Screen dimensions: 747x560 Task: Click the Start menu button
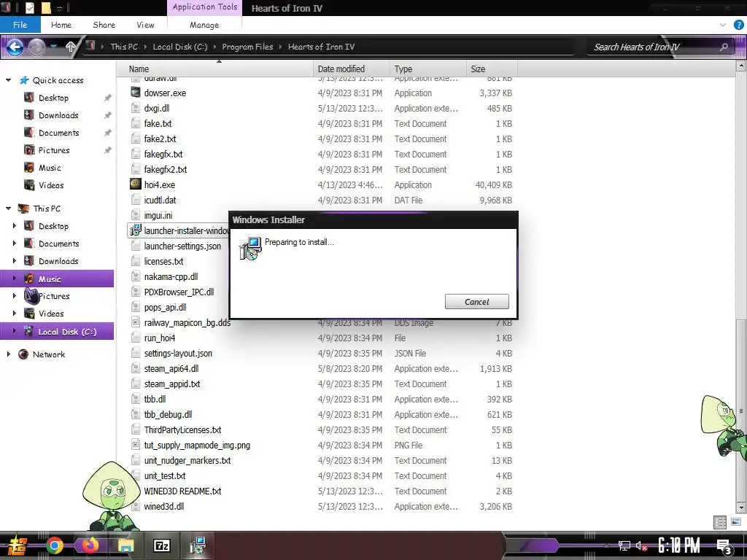17,545
